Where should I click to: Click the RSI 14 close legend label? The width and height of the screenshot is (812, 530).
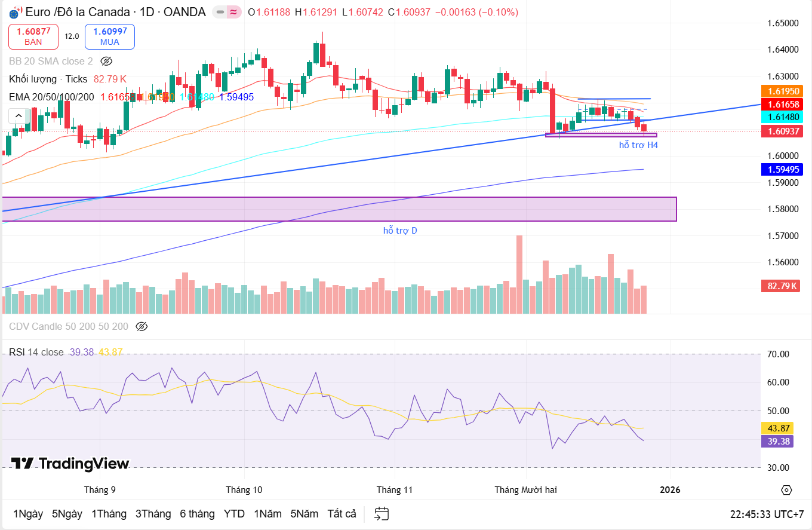[x=36, y=352]
